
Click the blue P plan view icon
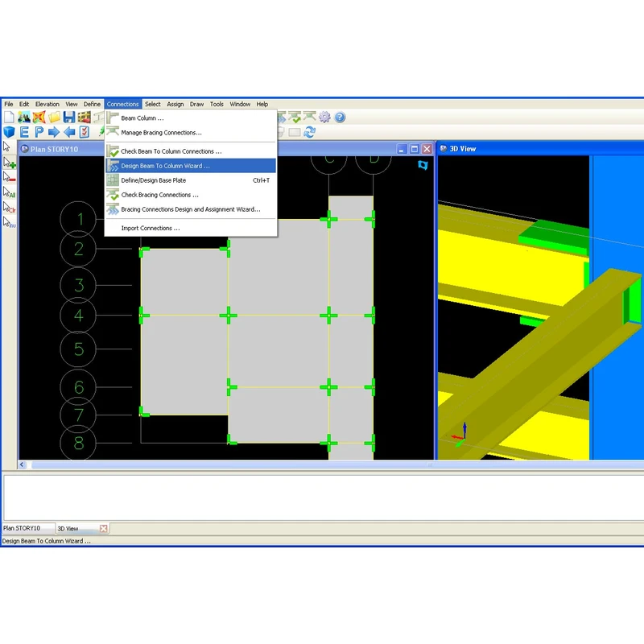[39, 132]
